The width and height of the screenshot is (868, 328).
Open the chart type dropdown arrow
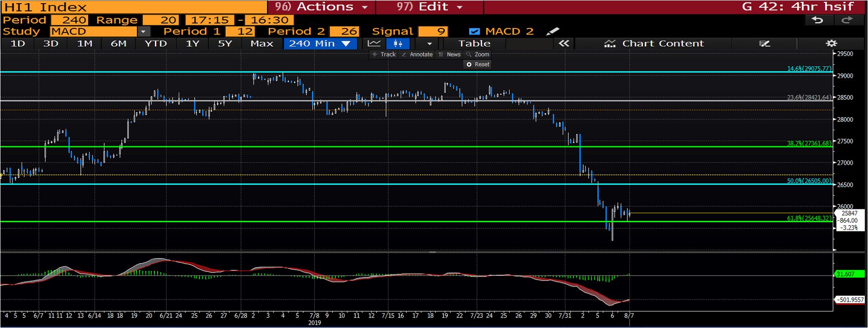(x=429, y=43)
